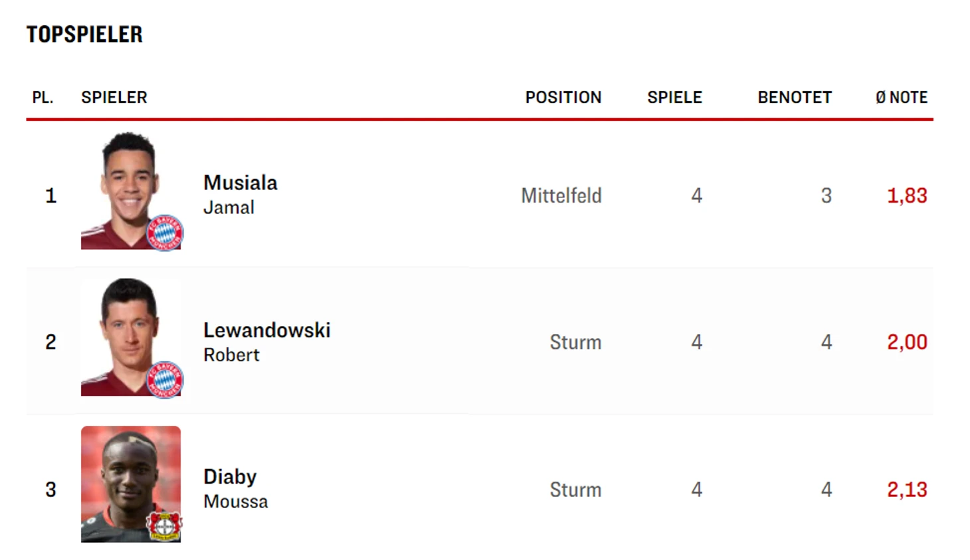970x560 pixels.
Task: Click the Bayer Leverkusen crest on Diaby's photo
Action: pos(165,525)
